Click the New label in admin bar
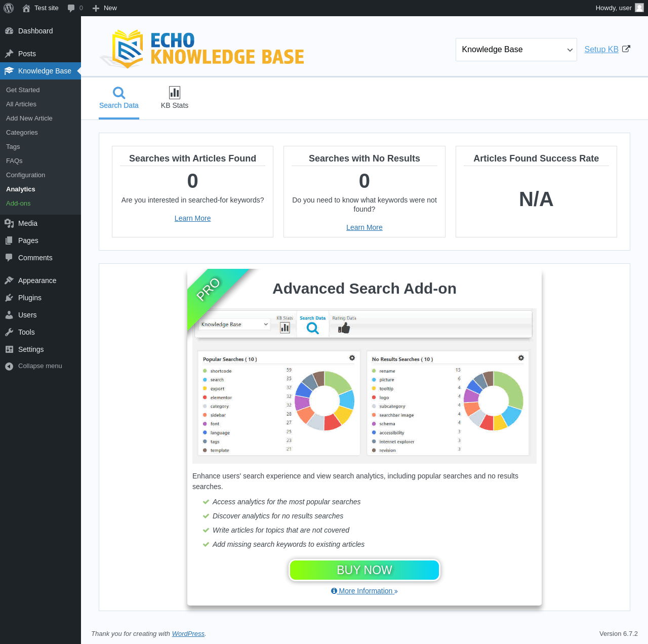The image size is (648, 644). click(x=110, y=8)
